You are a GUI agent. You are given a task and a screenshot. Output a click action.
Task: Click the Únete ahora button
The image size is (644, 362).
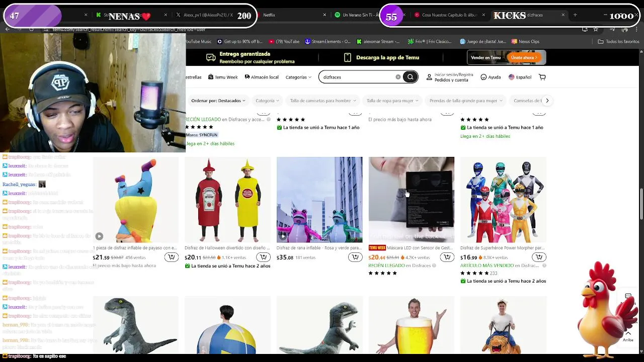(x=524, y=57)
